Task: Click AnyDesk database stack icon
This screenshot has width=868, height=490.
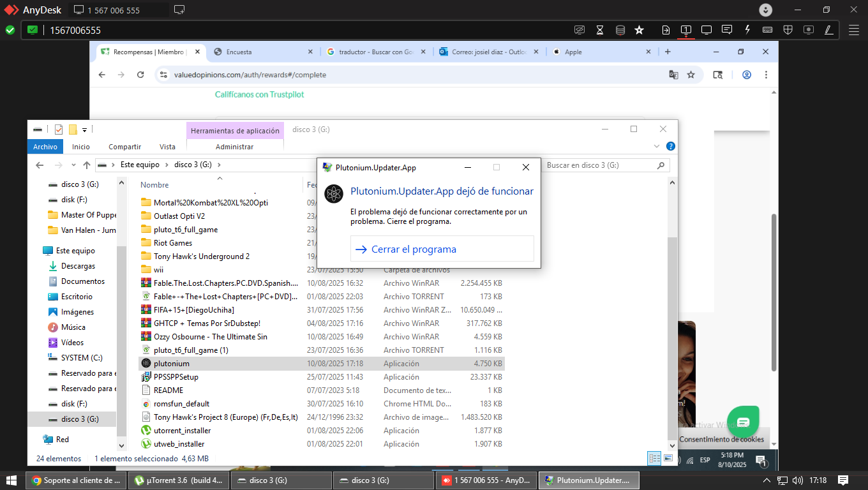Action: click(620, 30)
